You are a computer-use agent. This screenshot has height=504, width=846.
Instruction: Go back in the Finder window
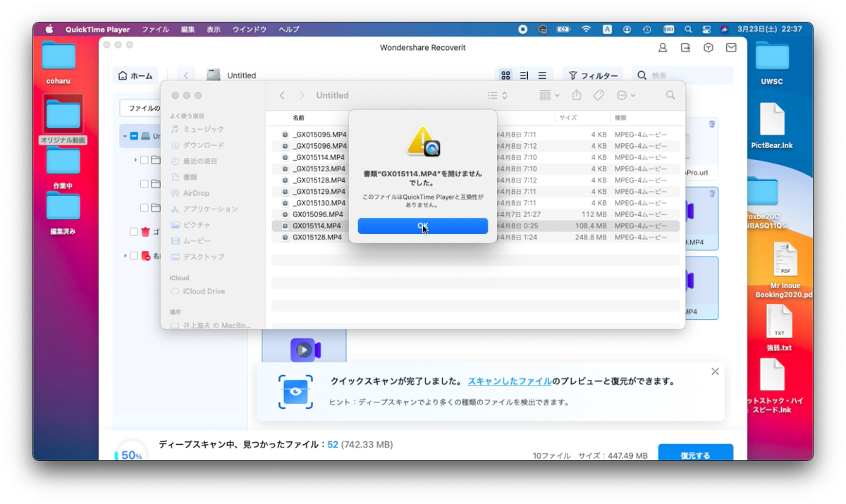(x=282, y=95)
